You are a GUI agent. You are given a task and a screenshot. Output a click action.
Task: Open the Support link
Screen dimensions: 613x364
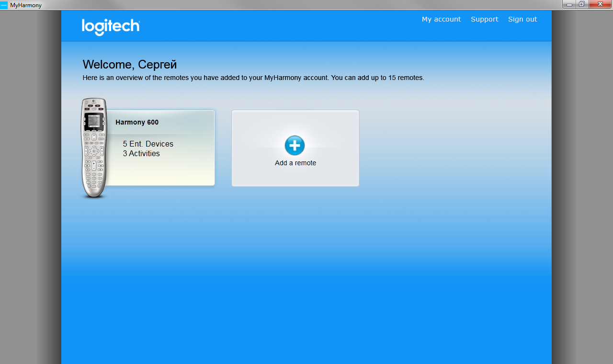pyautogui.click(x=484, y=19)
